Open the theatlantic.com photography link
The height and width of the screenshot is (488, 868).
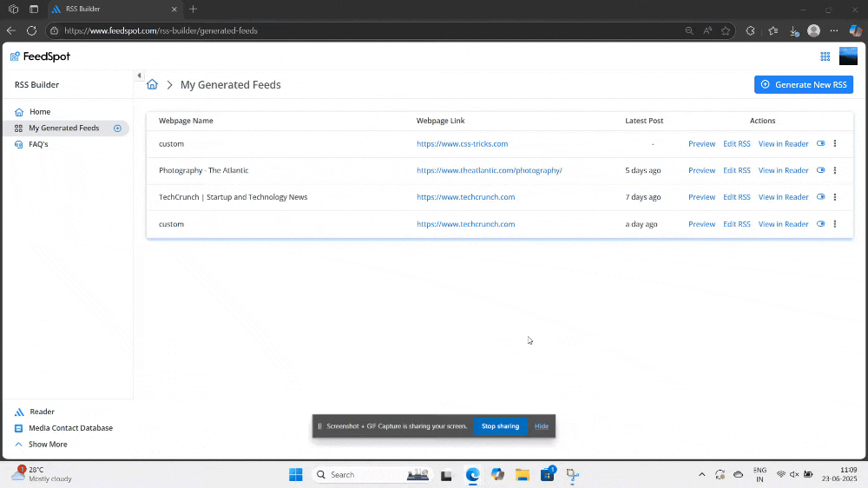tap(489, 171)
